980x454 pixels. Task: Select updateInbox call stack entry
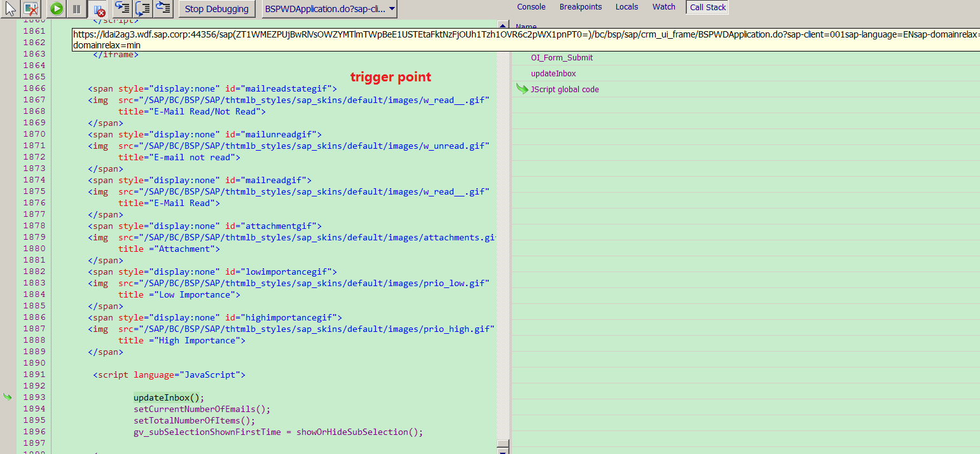click(x=553, y=74)
